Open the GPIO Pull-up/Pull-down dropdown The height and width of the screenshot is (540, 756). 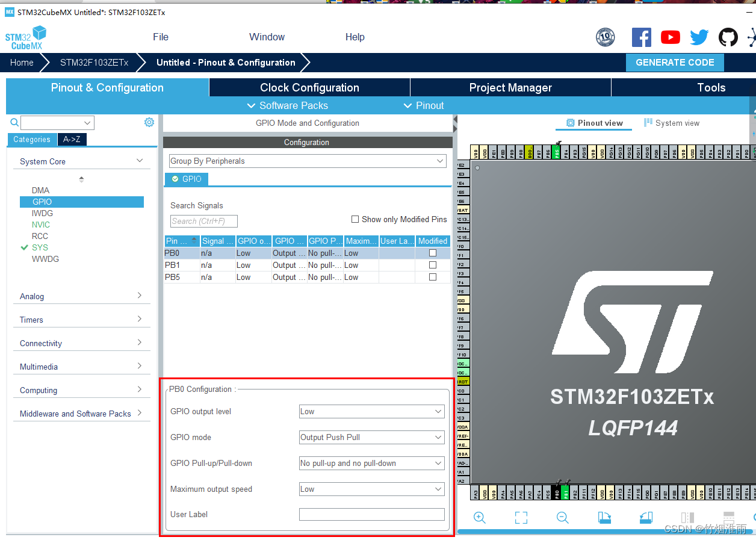372,463
